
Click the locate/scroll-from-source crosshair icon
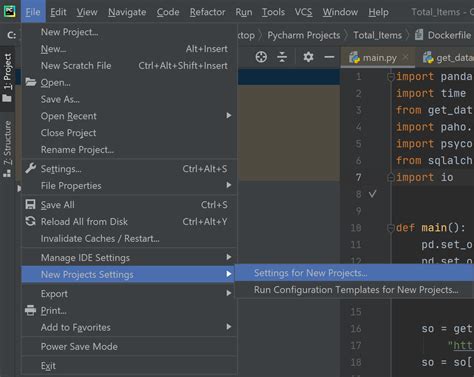(261, 57)
